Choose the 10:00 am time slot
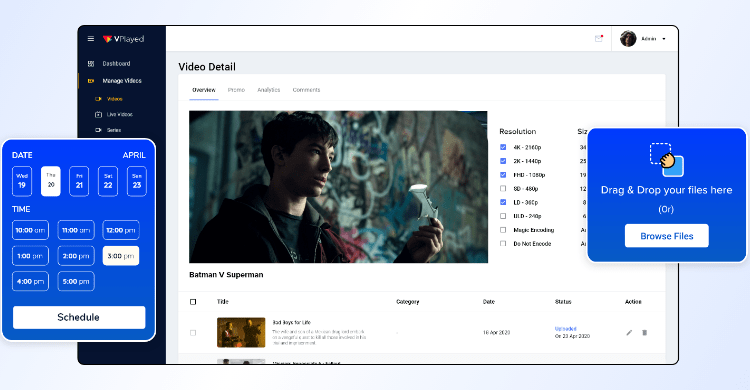Screen dimensions: 750x390 point(30,230)
